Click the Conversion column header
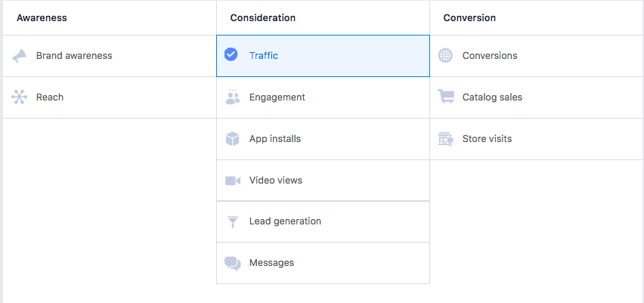Viewport: 644px width, 303px height. 469,17
